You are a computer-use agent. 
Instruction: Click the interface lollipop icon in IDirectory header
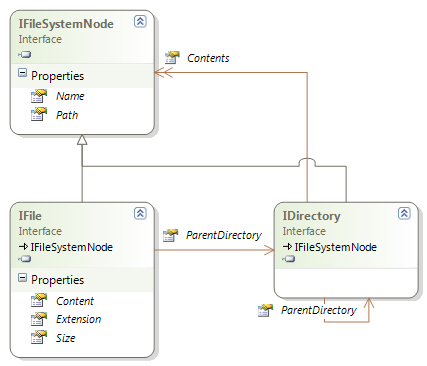pos(289,259)
